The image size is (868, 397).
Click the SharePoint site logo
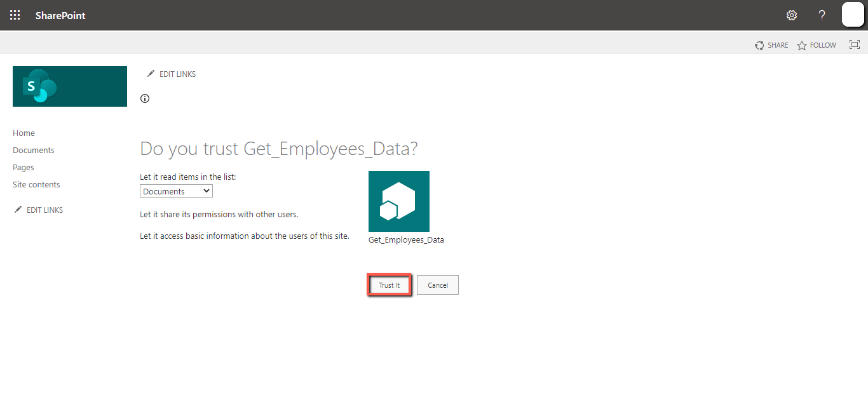pyautogui.click(x=70, y=86)
